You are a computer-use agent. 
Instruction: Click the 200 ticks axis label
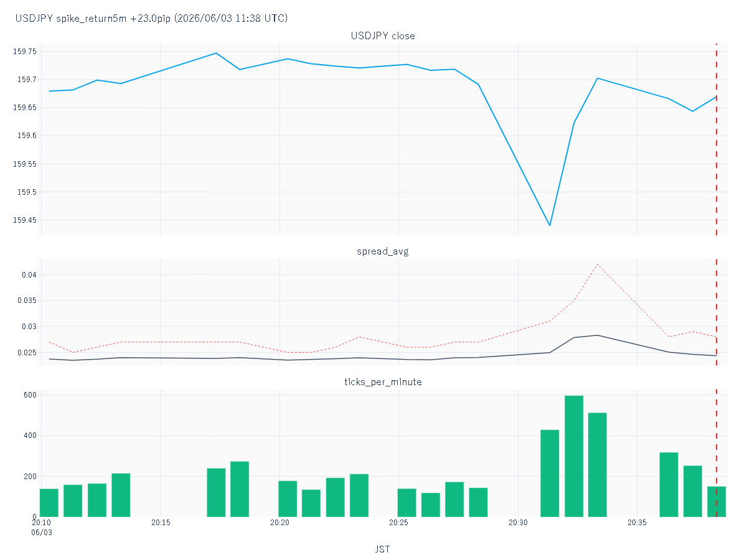[31, 477]
